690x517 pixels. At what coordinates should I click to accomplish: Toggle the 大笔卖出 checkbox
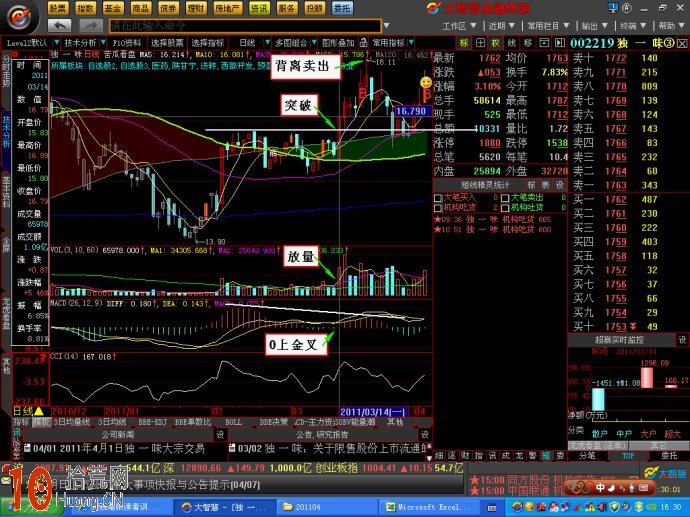(506, 198)
